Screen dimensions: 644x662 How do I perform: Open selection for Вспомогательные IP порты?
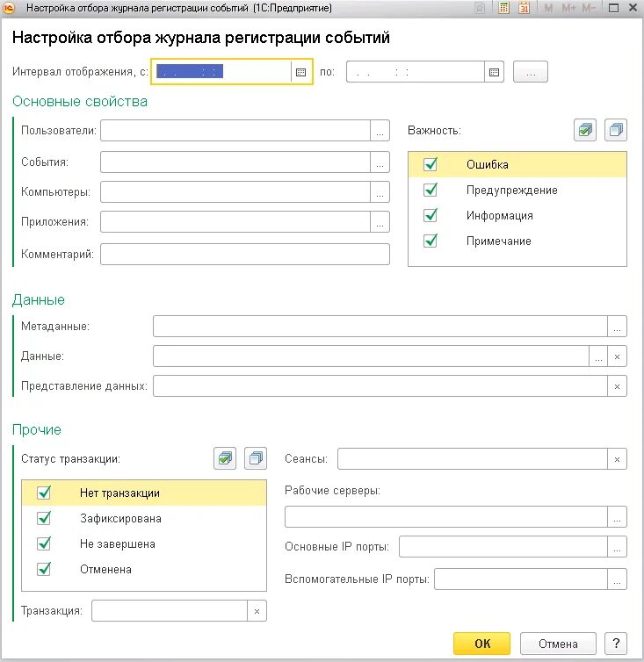pyautogui.click(x=617, y=579)
